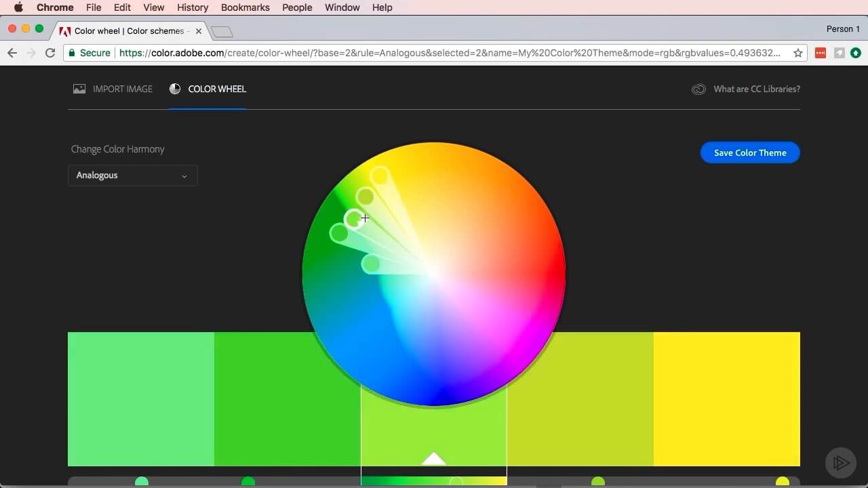Open the Bookmarks menu

pos(245,7)
